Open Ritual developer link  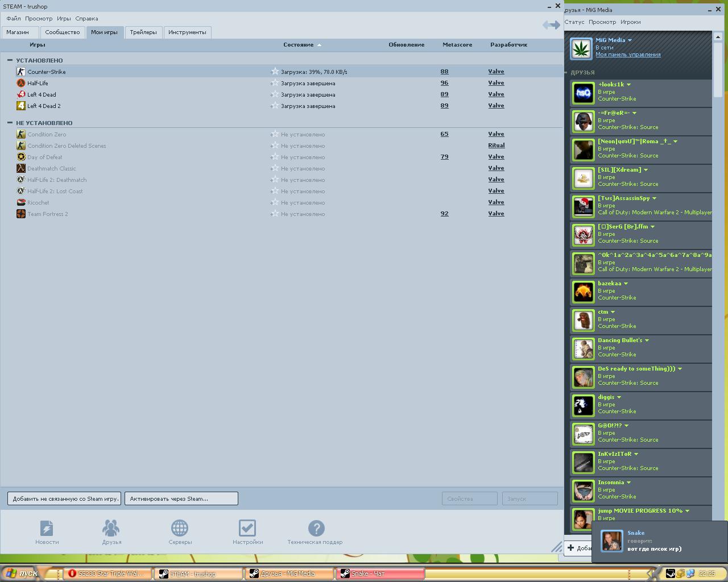[497, 145]
